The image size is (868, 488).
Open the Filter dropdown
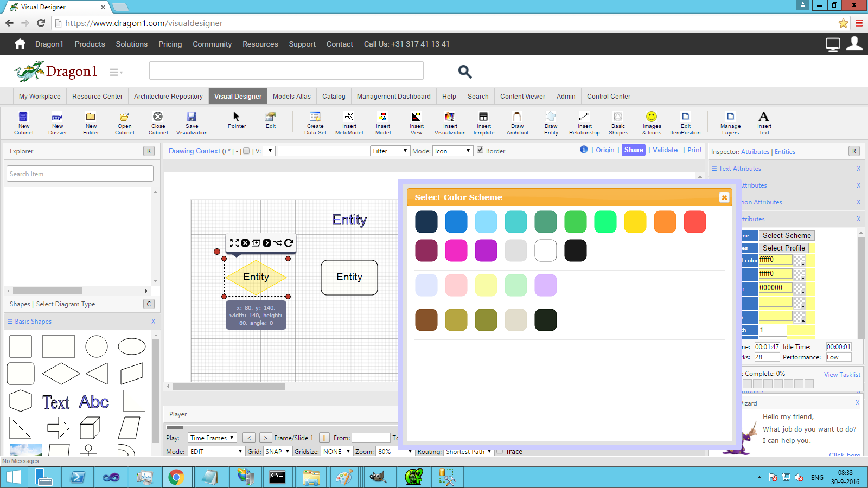click(x=390, y=151)
